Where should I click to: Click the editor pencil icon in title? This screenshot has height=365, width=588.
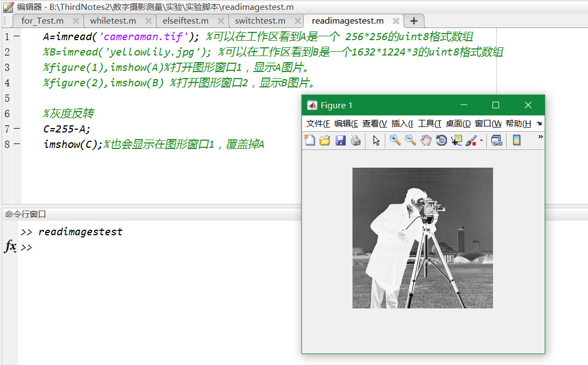tap(8, 7)
